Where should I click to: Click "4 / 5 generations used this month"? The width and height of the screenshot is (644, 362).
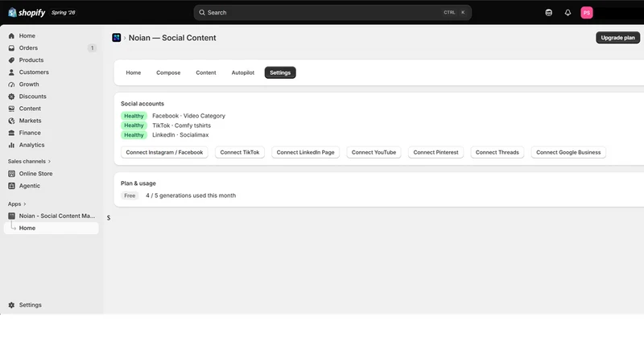click(191, 195)
